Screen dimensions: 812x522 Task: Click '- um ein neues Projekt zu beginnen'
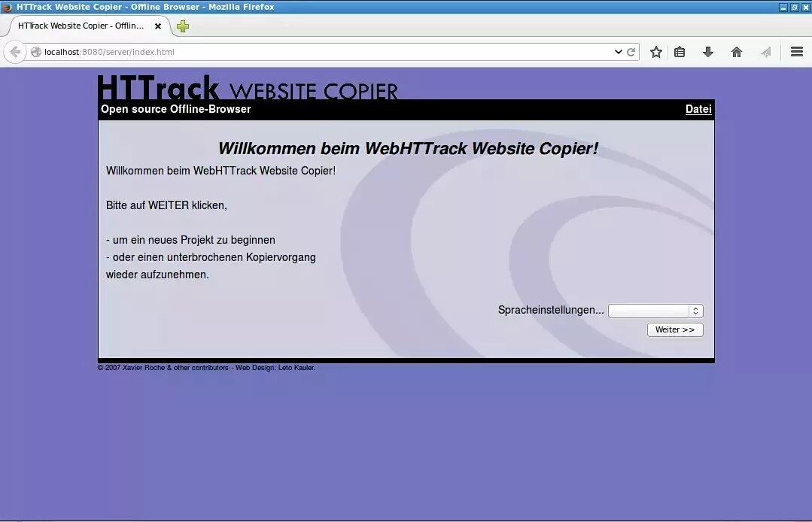190,240
